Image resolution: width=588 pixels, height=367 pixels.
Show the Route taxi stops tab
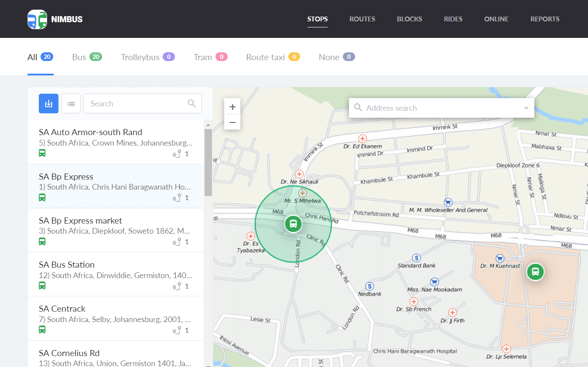pyautogui.click(x=273, y=57)
